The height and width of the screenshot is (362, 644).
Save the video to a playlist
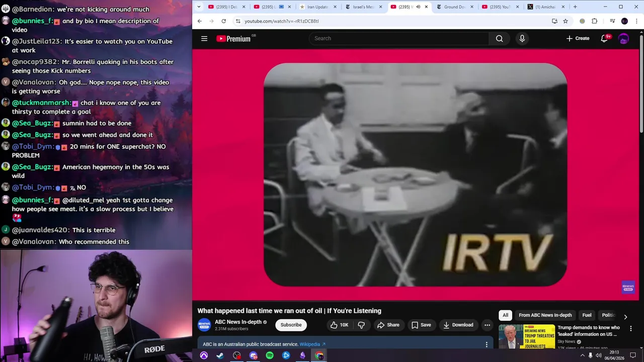(x=421, y=325)
